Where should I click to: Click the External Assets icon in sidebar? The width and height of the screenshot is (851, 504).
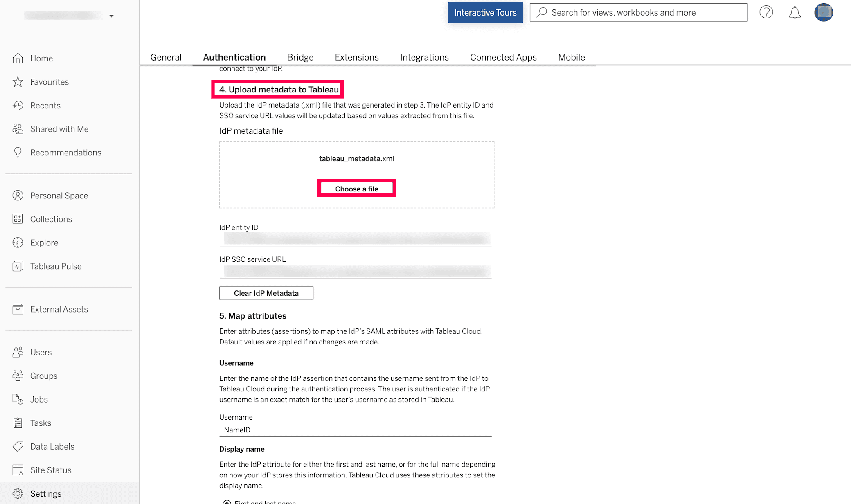click(x=18, y=308)
